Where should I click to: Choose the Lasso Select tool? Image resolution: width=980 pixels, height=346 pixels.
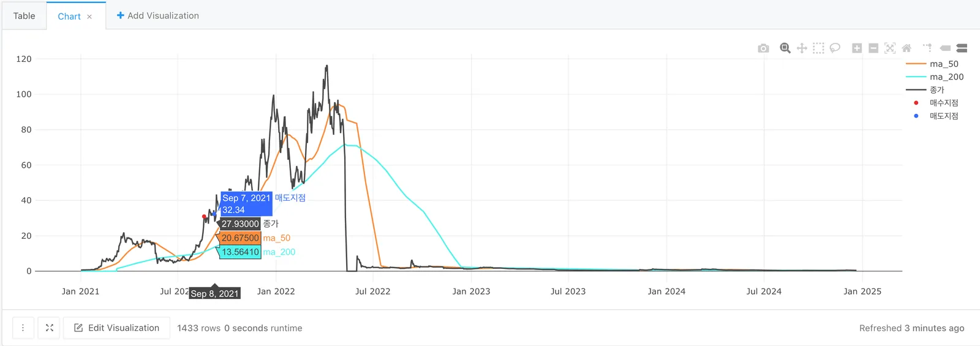coord(835,48)
